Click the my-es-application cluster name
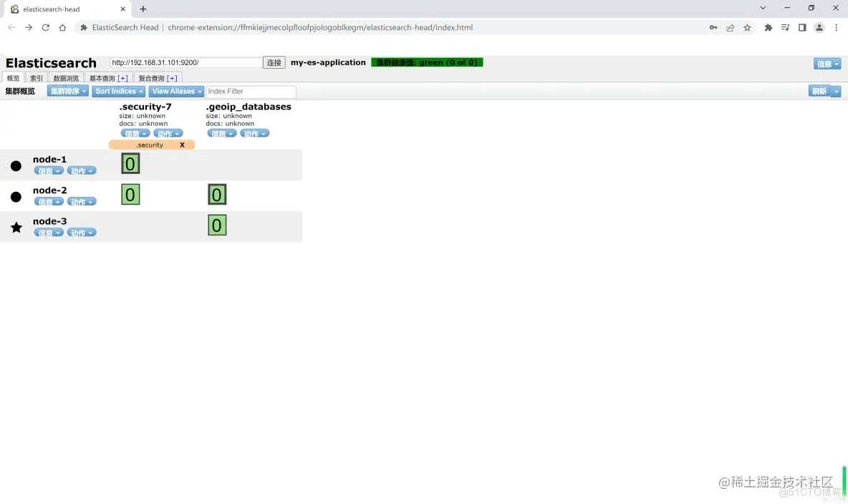This screenshot has width=848, height=504. click(328, 62)
